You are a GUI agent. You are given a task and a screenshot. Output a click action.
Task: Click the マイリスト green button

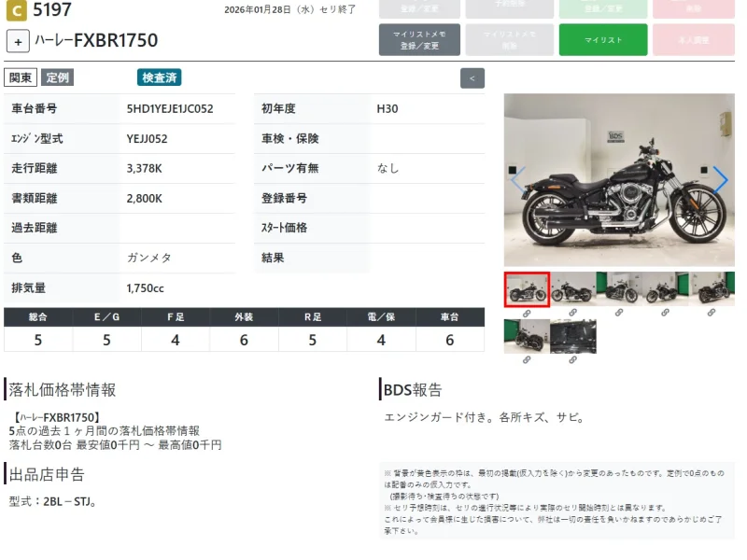[x=603, y=40]
